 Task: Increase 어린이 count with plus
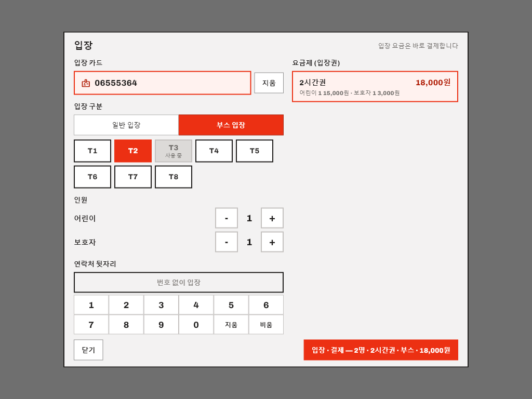(272, 218)
